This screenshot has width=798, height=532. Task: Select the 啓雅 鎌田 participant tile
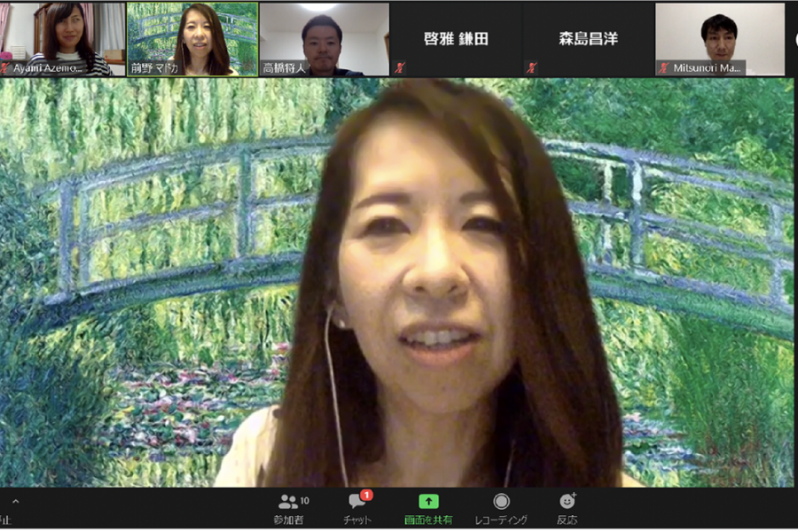point(456,39)
